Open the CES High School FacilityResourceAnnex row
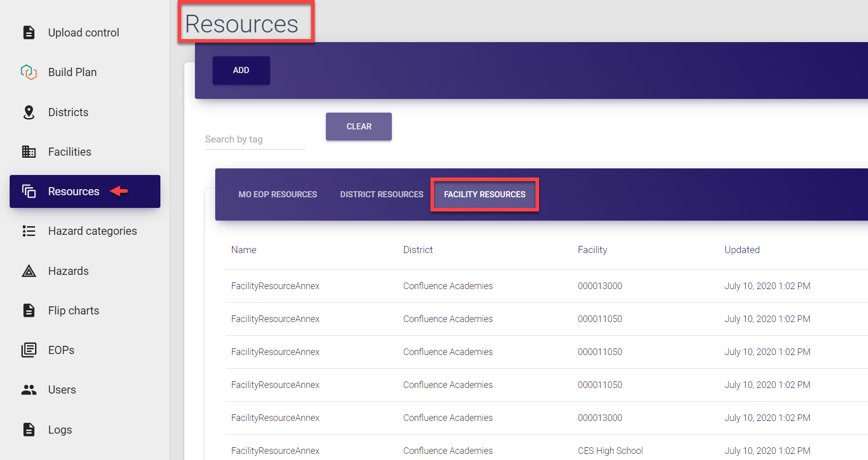Viewport: 868px width, 460px height. coord(275,450)
